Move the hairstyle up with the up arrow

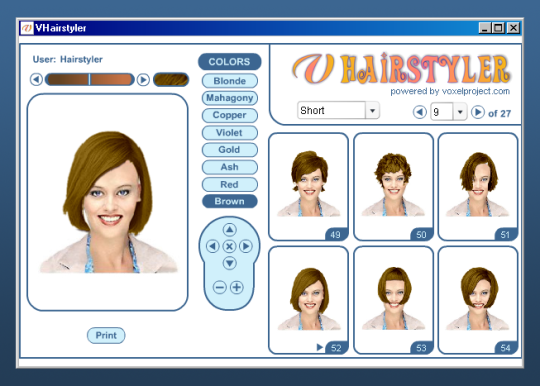pyautogui.click(x=229, y=229)
